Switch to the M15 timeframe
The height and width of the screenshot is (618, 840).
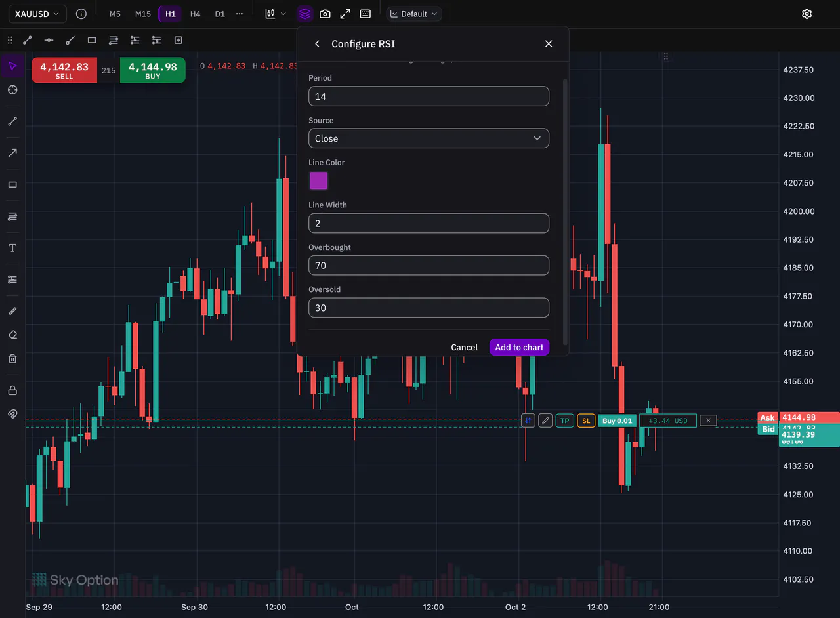click(142, 14)
